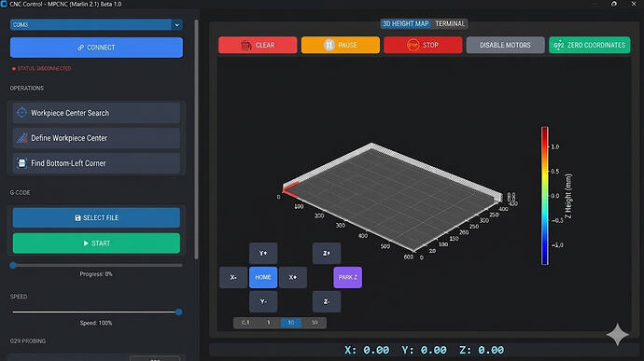Close the CNC Control window
This screenshot has width=644, height=361.
tap(634, 4)
